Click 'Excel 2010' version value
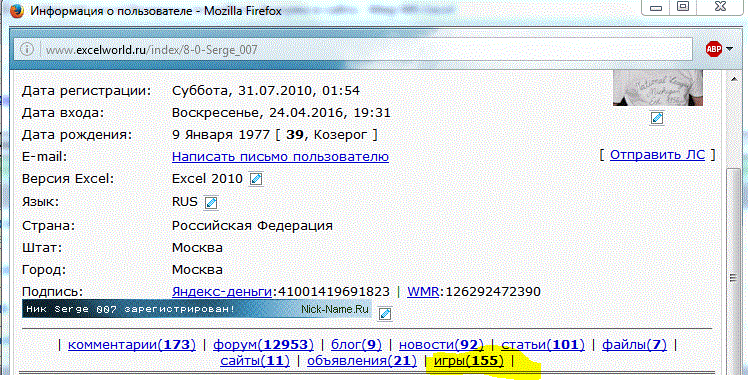The width and height of the screenshot is (748, 380). tap(208, 178)
